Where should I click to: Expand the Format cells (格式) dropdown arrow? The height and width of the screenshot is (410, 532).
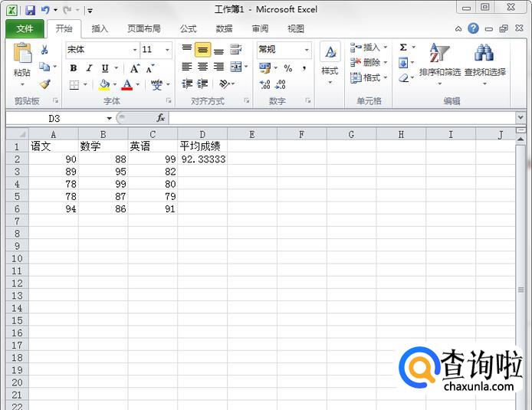[x=386, y=77]
